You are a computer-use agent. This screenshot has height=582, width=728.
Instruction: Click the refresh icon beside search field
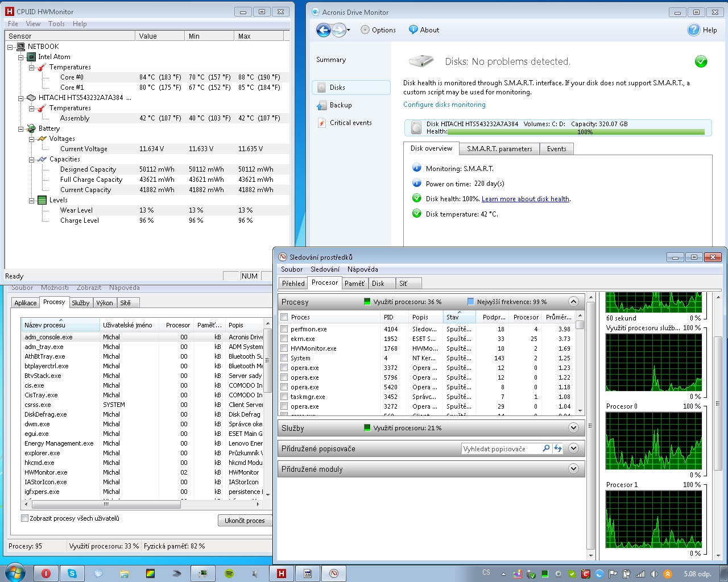558,448
